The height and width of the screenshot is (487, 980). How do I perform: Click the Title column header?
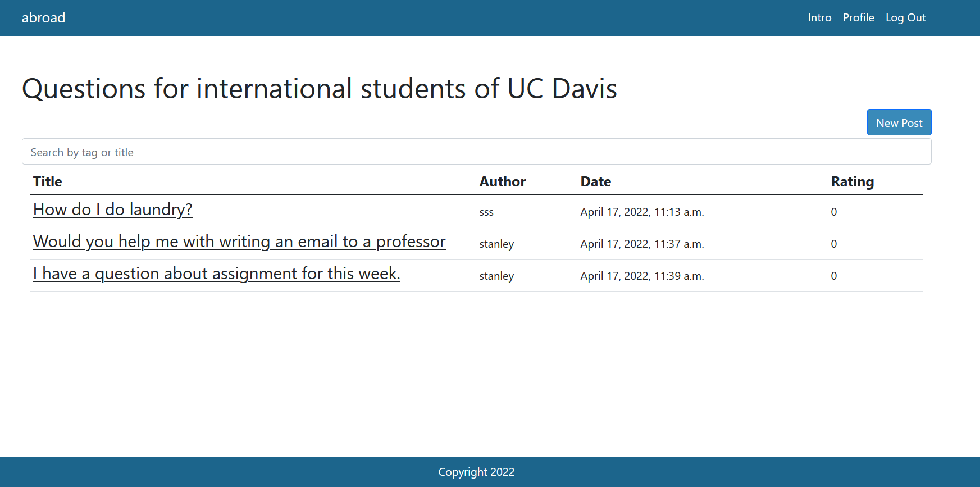(x=48, y=181)
